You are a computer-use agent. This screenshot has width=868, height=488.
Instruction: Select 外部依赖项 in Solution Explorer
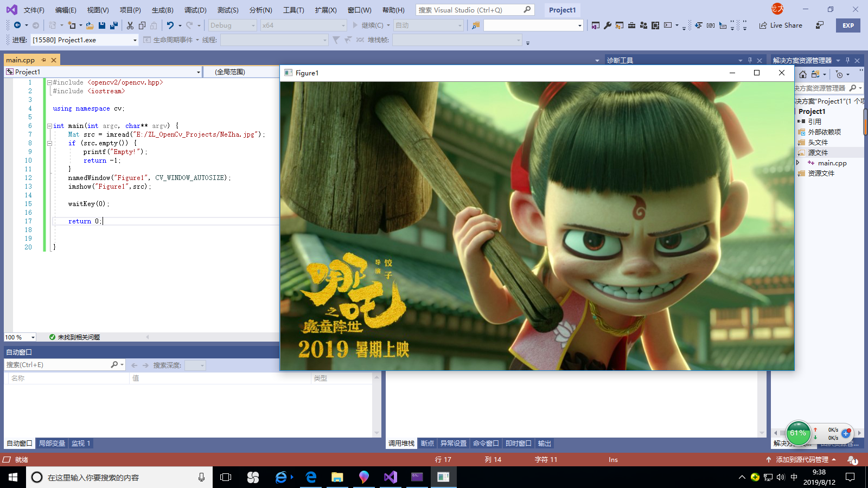pos(824,132)
